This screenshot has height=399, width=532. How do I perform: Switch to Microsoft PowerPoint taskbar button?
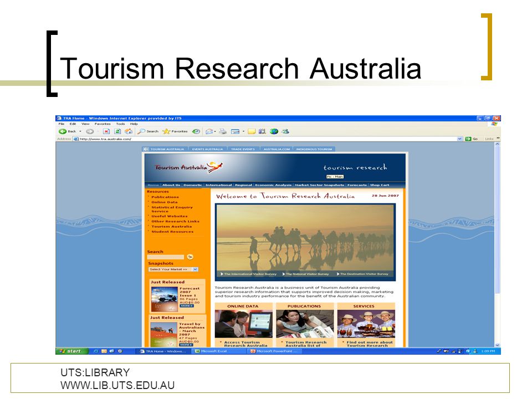point(274,351)
